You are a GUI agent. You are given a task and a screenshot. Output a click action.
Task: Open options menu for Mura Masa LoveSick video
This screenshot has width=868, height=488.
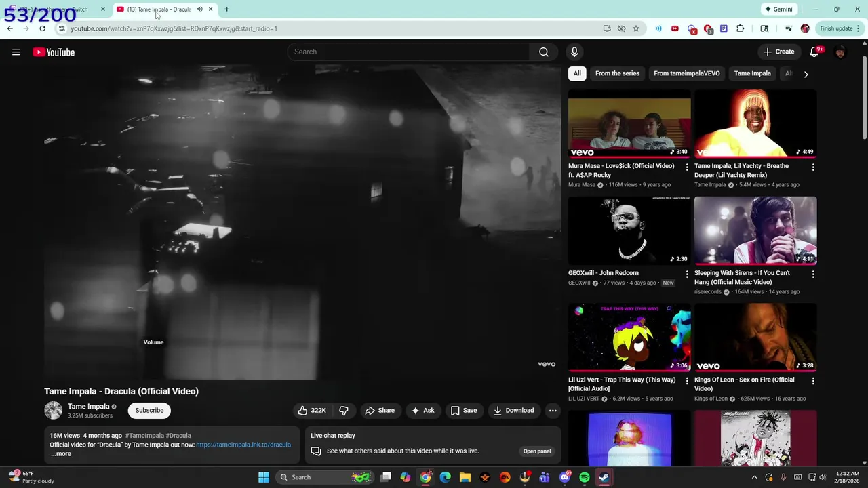(687, 167)
